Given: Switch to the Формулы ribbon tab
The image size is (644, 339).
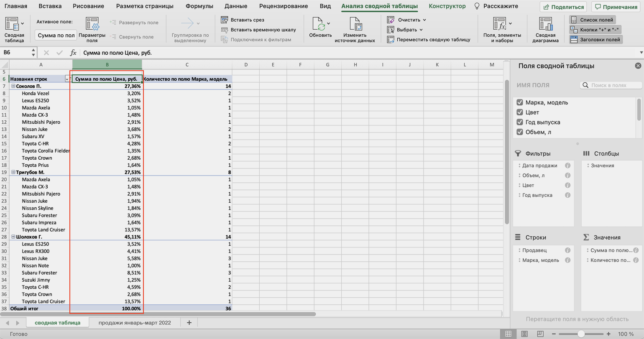Looking at the screenshot, I should point(199,6).
